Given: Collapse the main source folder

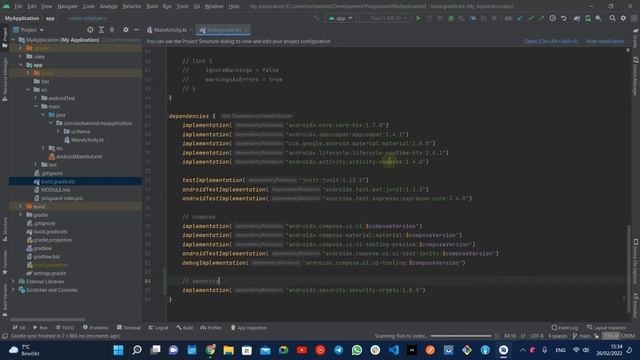Looking at the screenshot, I should (x=36, y=107).
